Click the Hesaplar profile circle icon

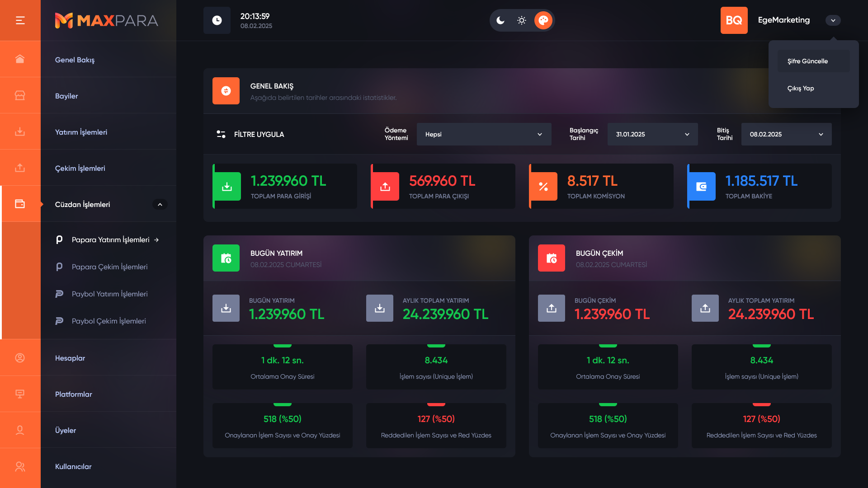20,358
